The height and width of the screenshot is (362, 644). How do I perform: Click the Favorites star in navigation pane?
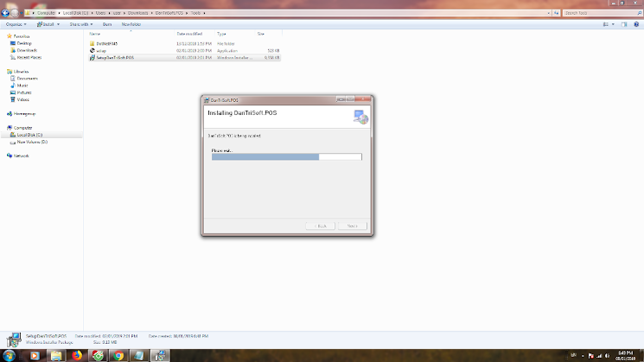click(x=10, y=36)
